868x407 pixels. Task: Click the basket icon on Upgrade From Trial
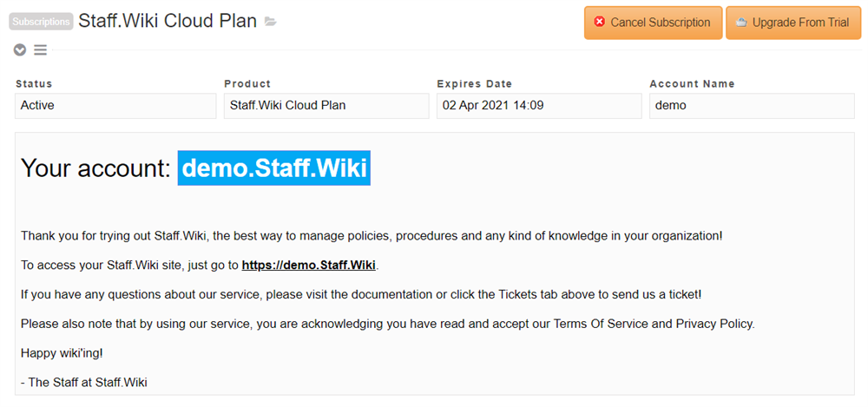coord(741,23)
